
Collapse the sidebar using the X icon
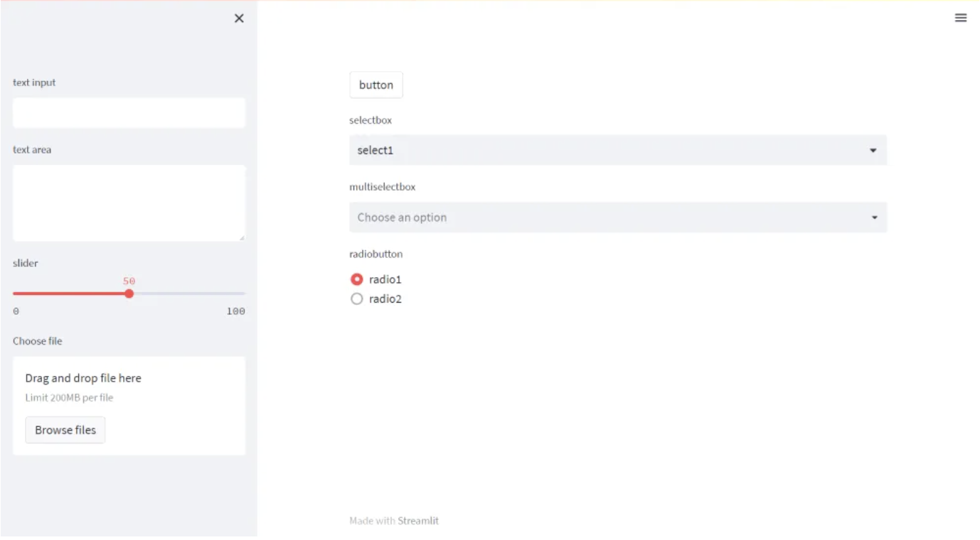[239, 18]
